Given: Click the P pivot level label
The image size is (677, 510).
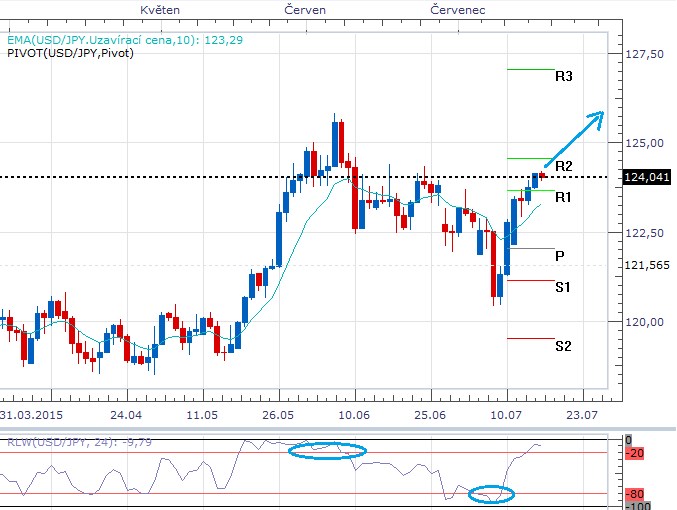Looking at the screenshot, I should point(560,256).
